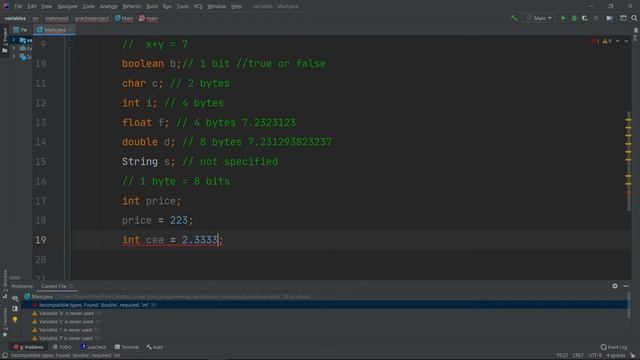
Task: Click the 'String s;' declaration line
Action: (149, 162)
